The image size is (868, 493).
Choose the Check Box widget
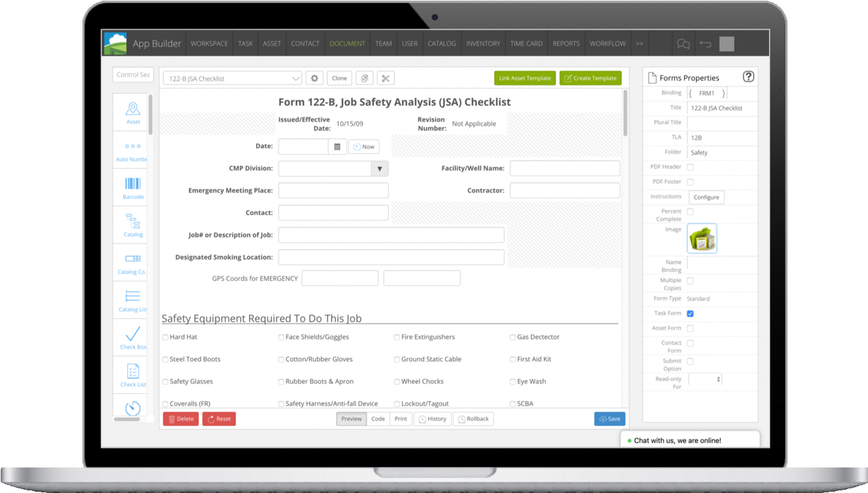[132, 337]
